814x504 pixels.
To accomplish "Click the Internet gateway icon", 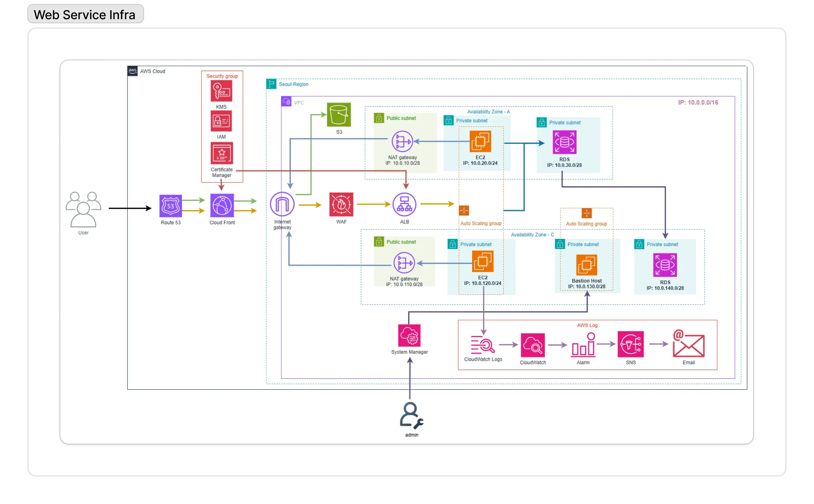I will pyautogui.click(x=282, y=204).
